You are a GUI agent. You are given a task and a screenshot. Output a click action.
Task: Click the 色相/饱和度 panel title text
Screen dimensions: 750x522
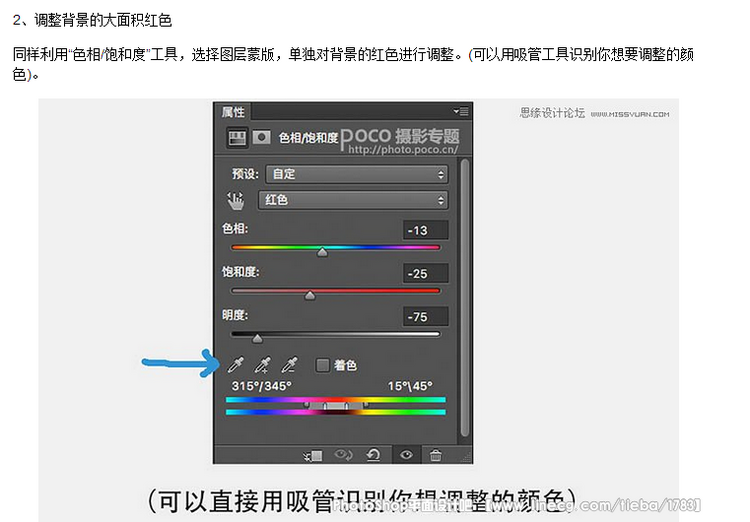click(309, 138)
